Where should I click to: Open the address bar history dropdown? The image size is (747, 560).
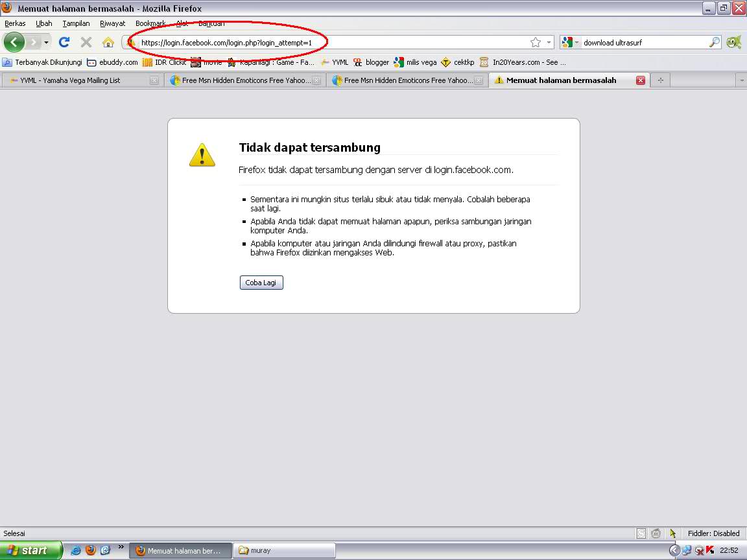tap(549, 42)
